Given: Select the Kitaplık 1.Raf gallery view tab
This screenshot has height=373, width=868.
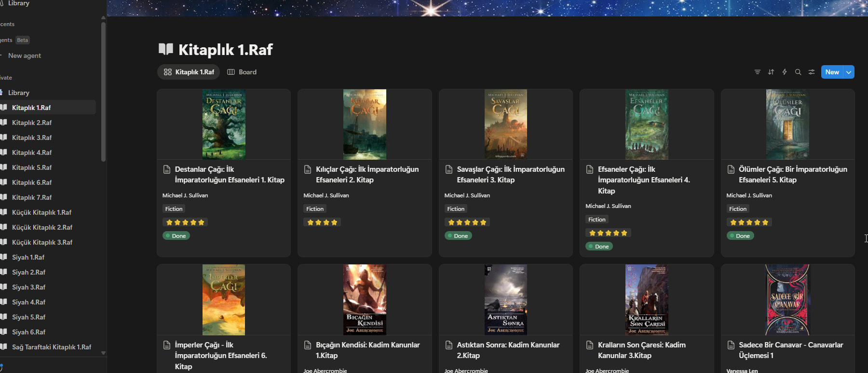Looking at the screenshot, I should 189,72.
